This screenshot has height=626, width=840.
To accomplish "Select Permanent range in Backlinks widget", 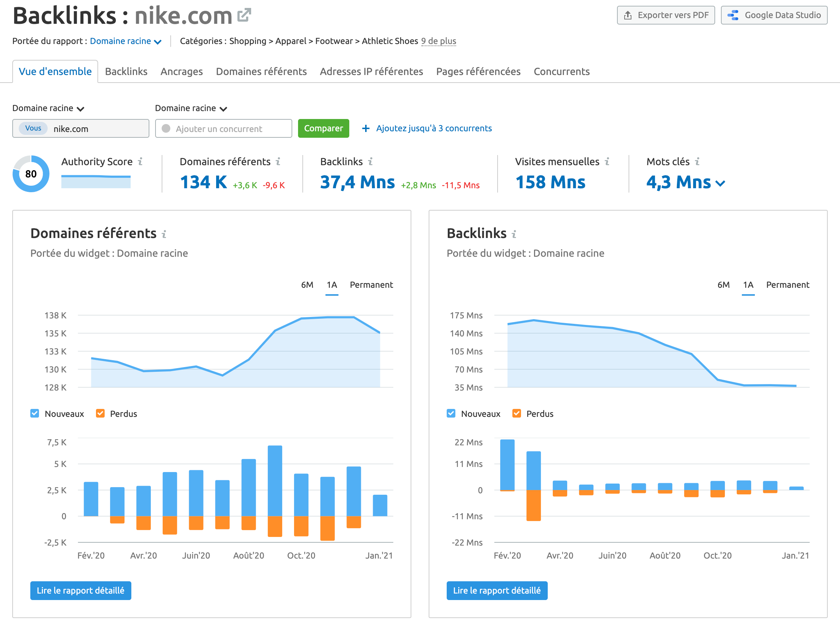I will (x=787, y=285).
